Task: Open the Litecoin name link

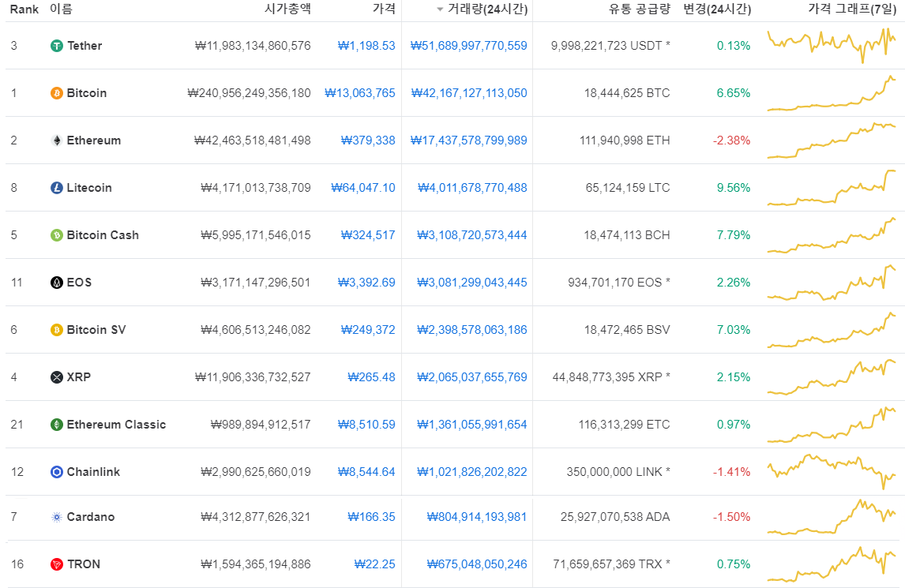Action: (89, 188)
